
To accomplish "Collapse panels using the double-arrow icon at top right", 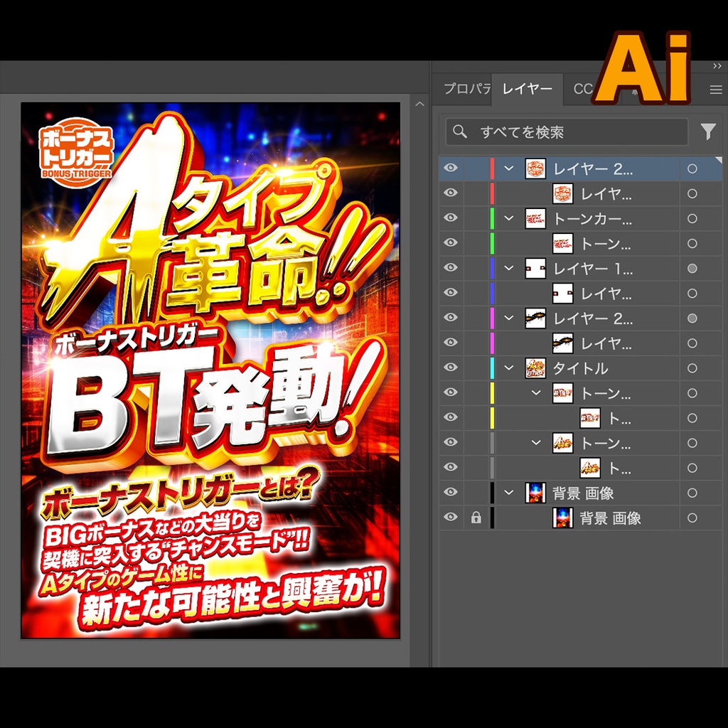I will pyautogui.click(x=717, y=66).
